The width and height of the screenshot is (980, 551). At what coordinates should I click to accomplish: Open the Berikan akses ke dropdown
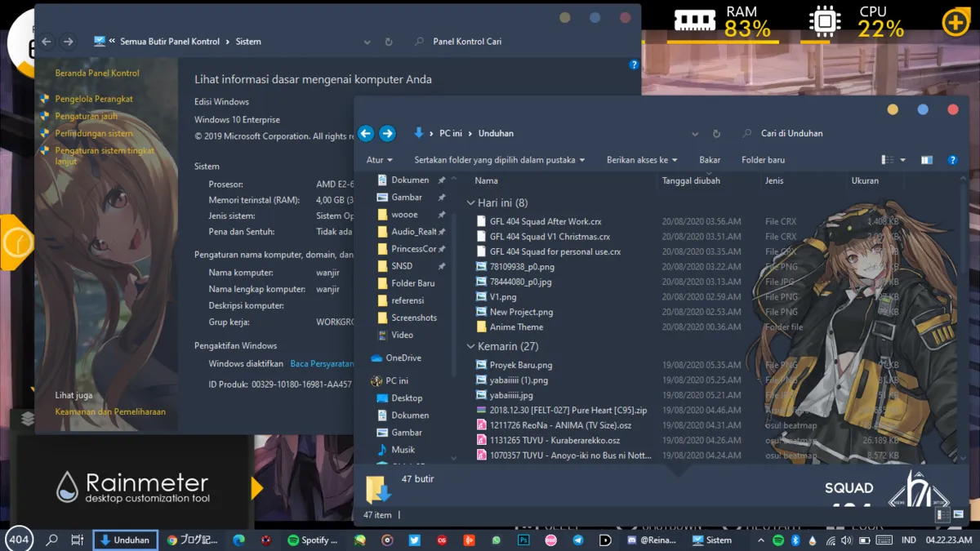click(642, 160)
